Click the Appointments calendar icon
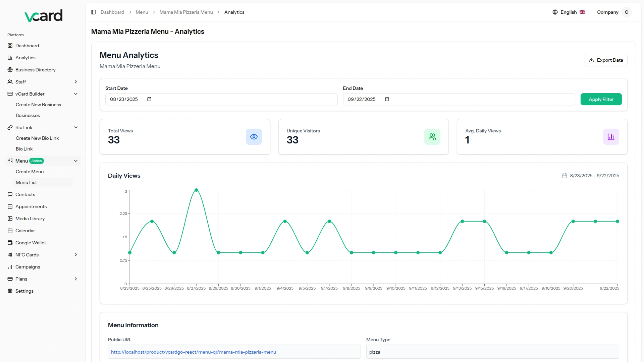The width and height of the screenshot is (644, 362). click(10, 206)
